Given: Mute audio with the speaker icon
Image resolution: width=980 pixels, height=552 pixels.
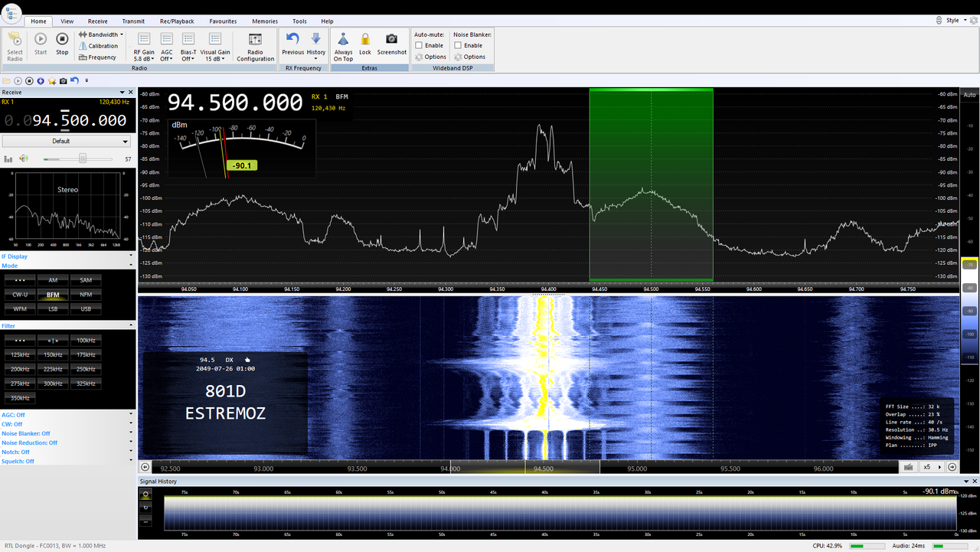Looking at the screenshot, I should pos(24,158).
